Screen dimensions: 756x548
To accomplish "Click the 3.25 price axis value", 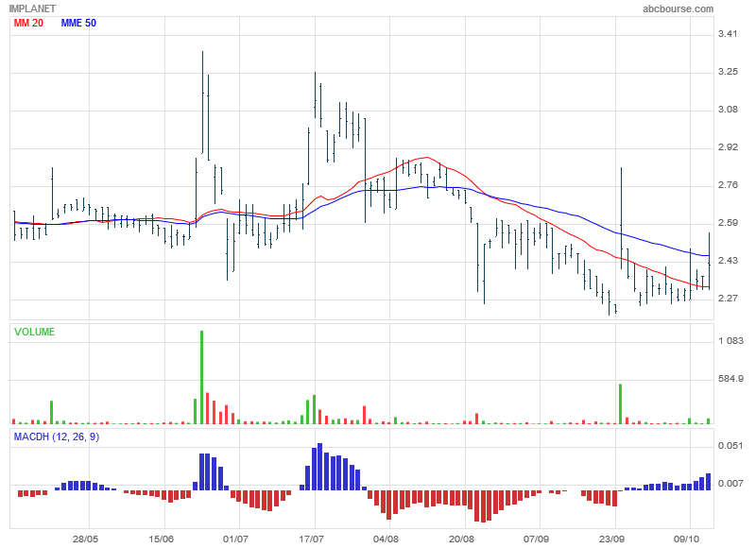I will (x=728, y=71).
